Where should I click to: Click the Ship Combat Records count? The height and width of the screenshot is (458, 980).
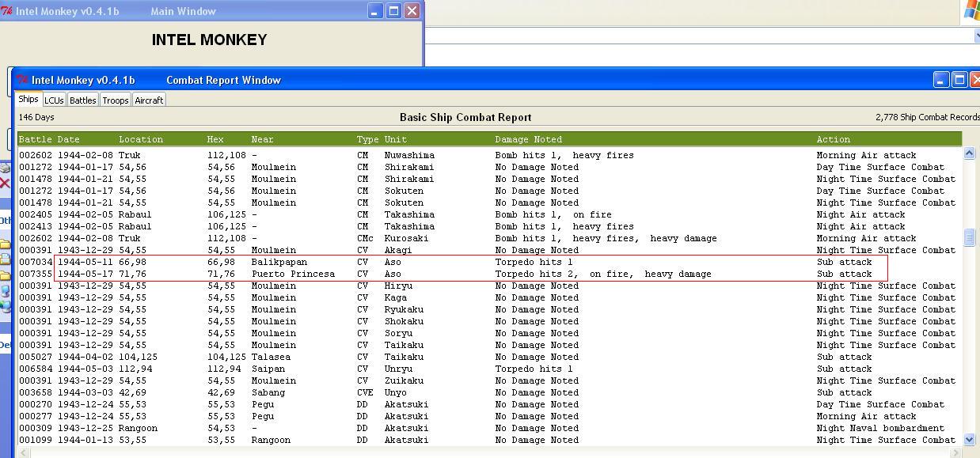pyautogui.click(x=928, y=117)
